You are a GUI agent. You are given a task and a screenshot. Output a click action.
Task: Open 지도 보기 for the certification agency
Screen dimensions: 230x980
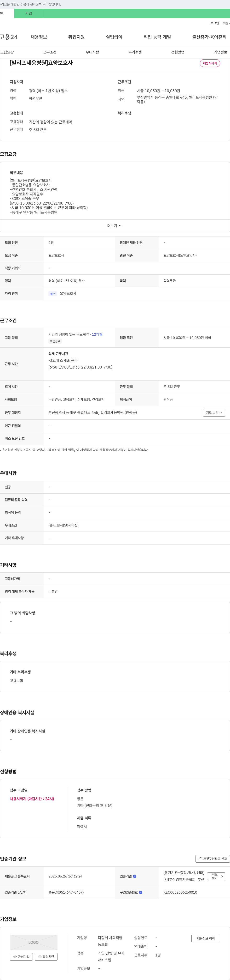click(216, 876)
